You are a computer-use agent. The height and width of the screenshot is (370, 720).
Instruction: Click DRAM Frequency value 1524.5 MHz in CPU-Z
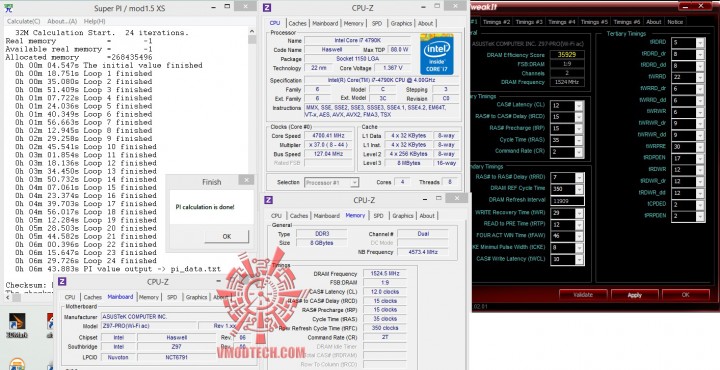coord(385,274)
